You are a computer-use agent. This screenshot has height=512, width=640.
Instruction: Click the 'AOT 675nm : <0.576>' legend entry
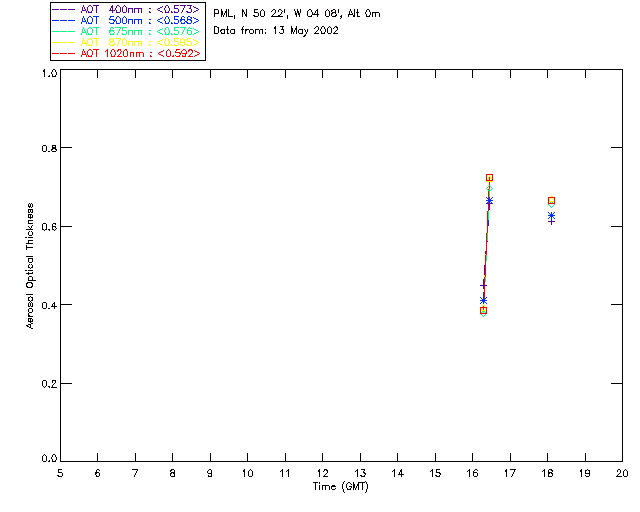(126, 31)
